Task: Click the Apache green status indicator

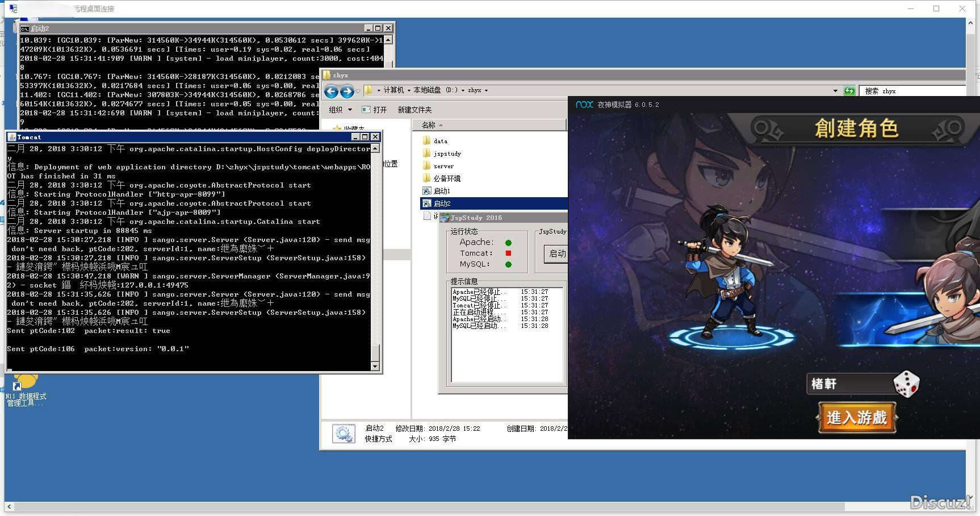Action: pos(508,243)
